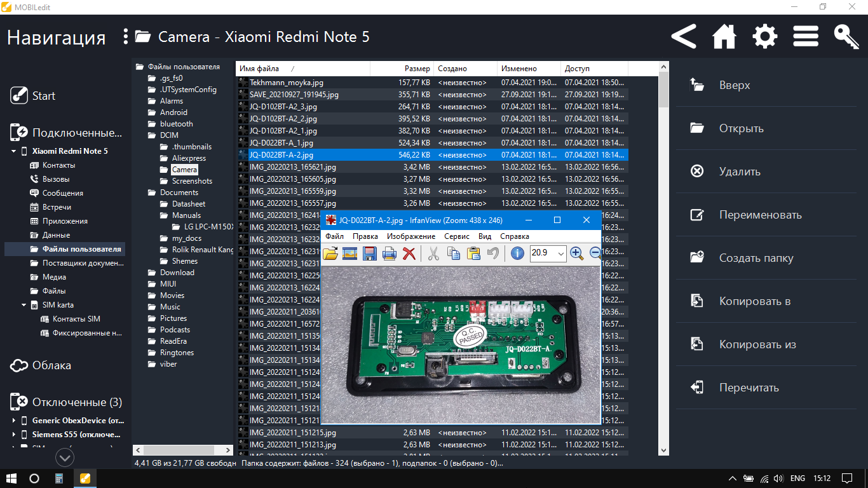The width and height of the screenshot is (868, 488).
Task: Click the Встречи calendar icon
Action: (x=35, y=207)
